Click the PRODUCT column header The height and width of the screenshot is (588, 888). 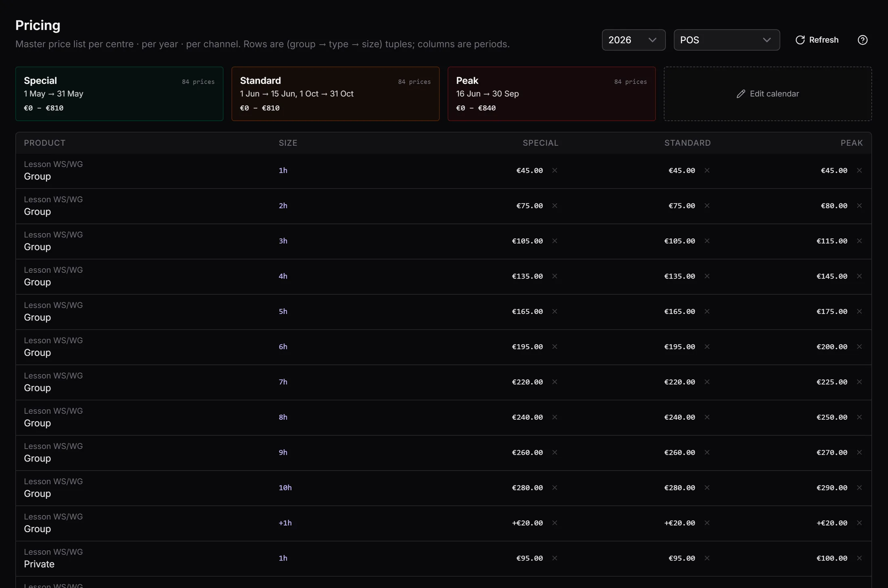coord(44,143)
